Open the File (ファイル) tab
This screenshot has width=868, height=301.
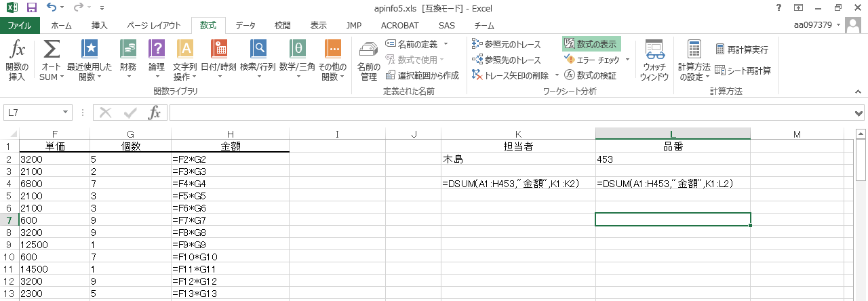(20, 26)
